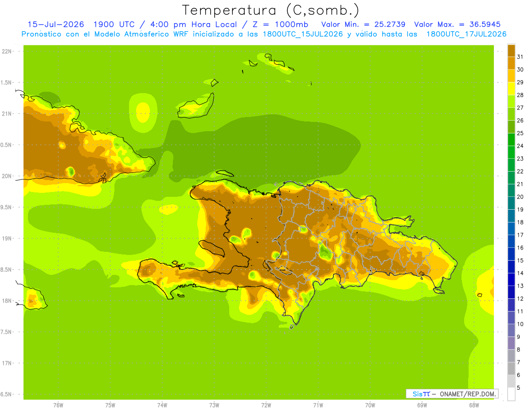This screenshot has height=411, width=532.
Task: Click the gray colorbar segment between 6 and 7
Action: point(511,368)
